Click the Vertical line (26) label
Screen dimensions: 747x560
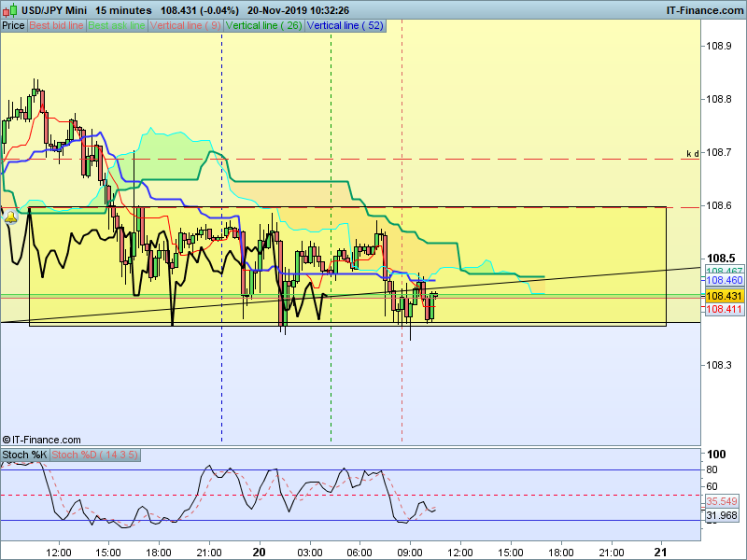(264, 26)
